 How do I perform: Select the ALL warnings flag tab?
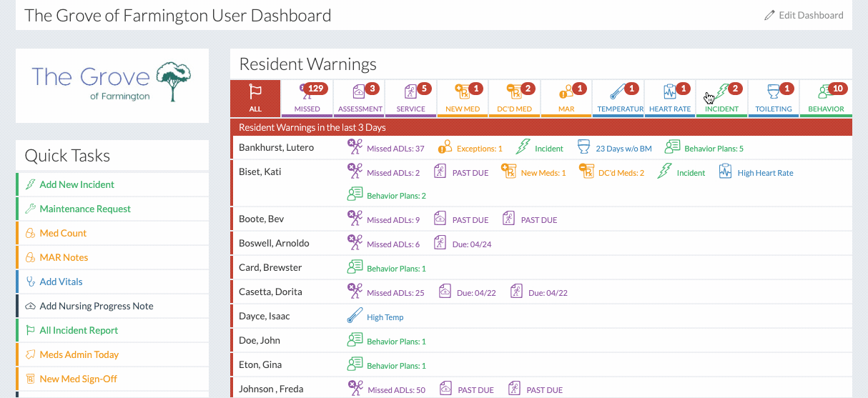[x=255, y=98]
